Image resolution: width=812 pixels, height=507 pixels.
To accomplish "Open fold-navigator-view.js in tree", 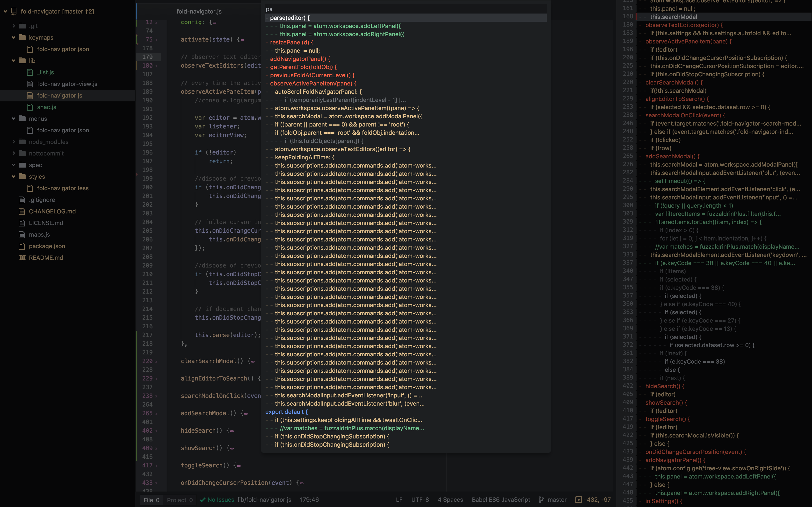I will 67,84.
